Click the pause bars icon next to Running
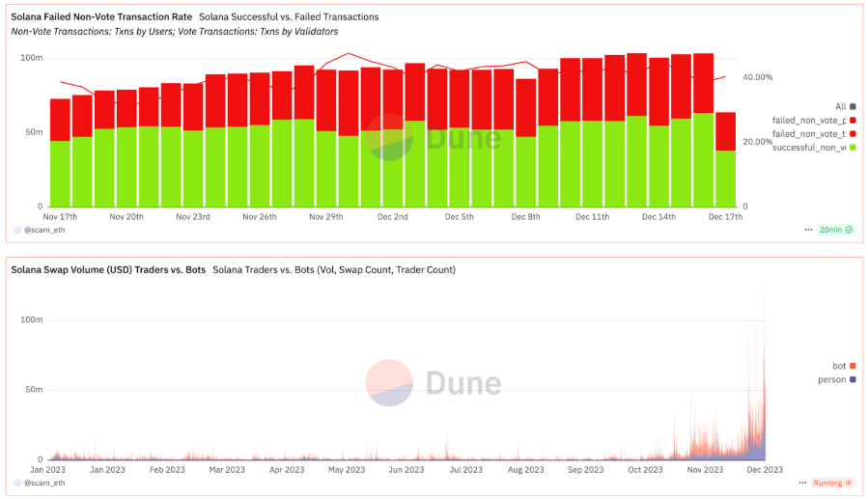The width and height of the screenshot is (868, 499). (849, 483)
